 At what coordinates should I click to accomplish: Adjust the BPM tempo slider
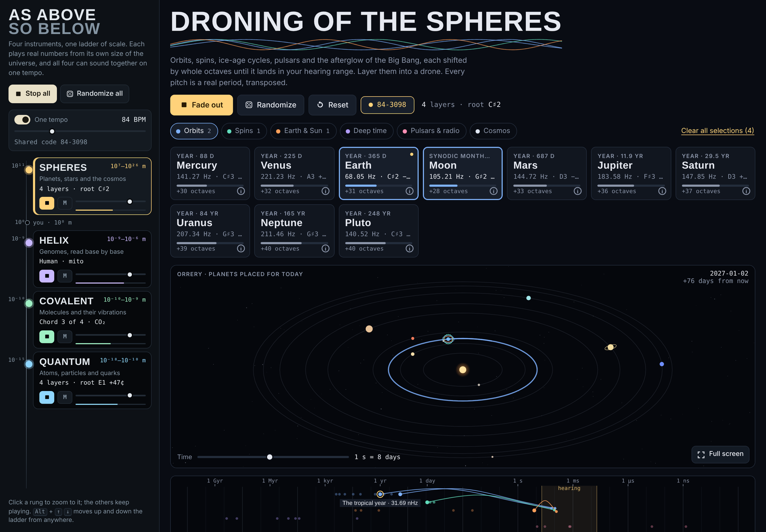80,131
